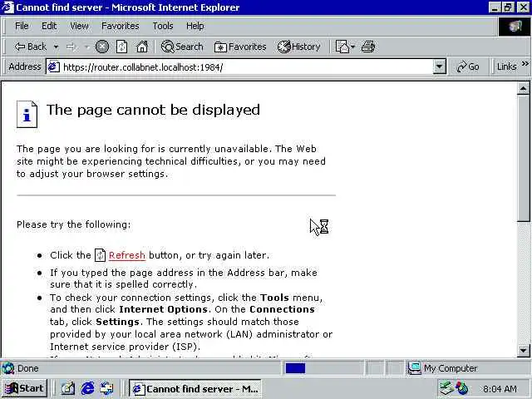The width and height of the screenshot is (532, 399).
Task: Select the 'Cannot find server' taskbar button
Action: pyautogui.click(x=195, y=388)
